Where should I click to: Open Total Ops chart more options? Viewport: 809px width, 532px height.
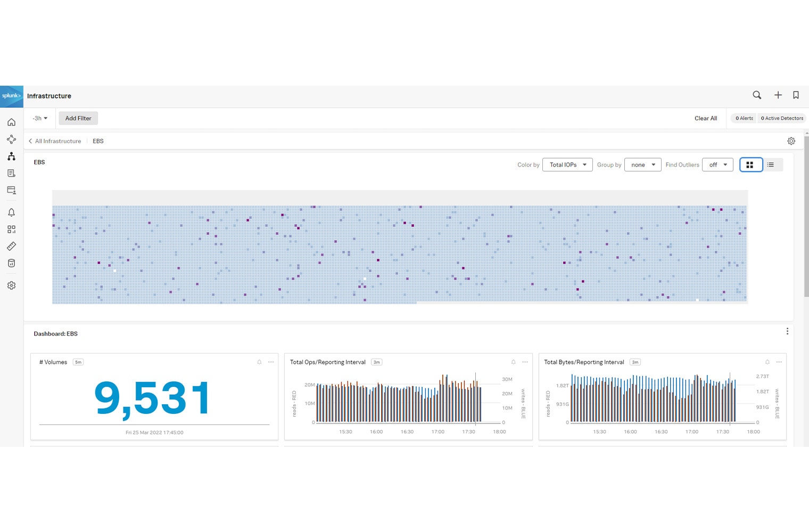[525, 362]
